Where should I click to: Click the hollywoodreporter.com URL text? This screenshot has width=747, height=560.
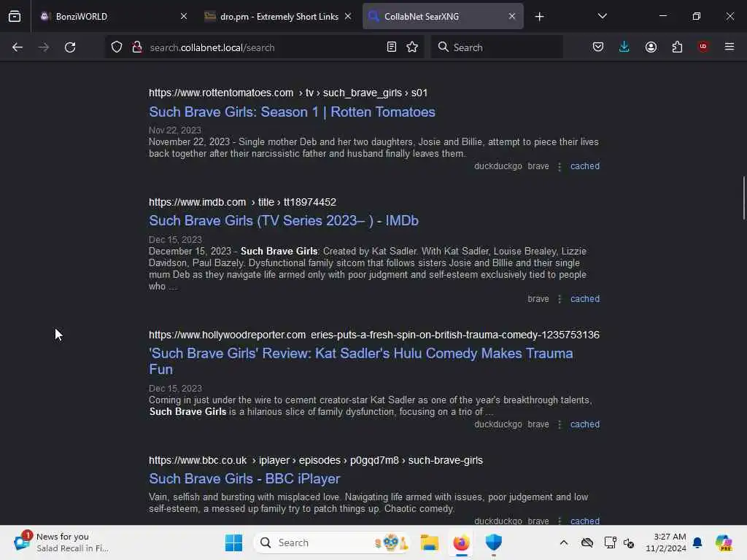[x=374, y=335]
